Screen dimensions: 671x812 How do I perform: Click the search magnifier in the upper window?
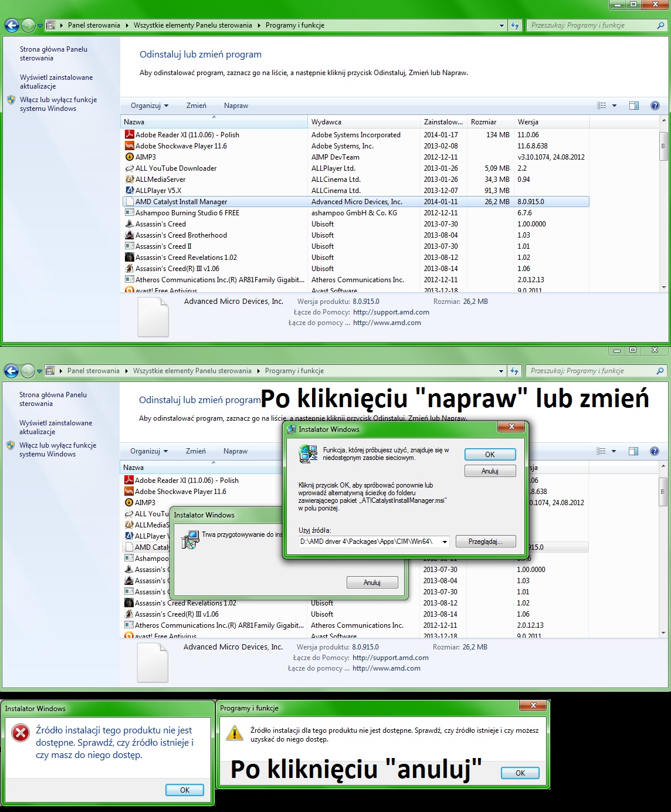pyautogui.click(x=660, y=25)
